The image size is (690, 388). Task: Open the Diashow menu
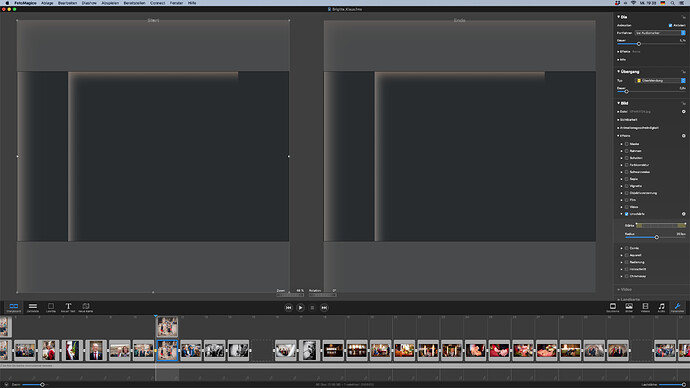coord(89,3)
